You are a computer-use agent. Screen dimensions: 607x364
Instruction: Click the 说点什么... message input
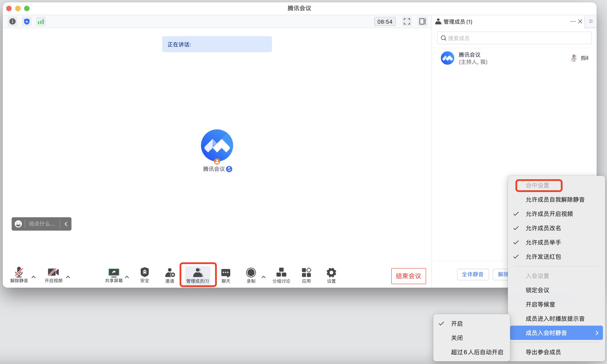click(42, 224)
